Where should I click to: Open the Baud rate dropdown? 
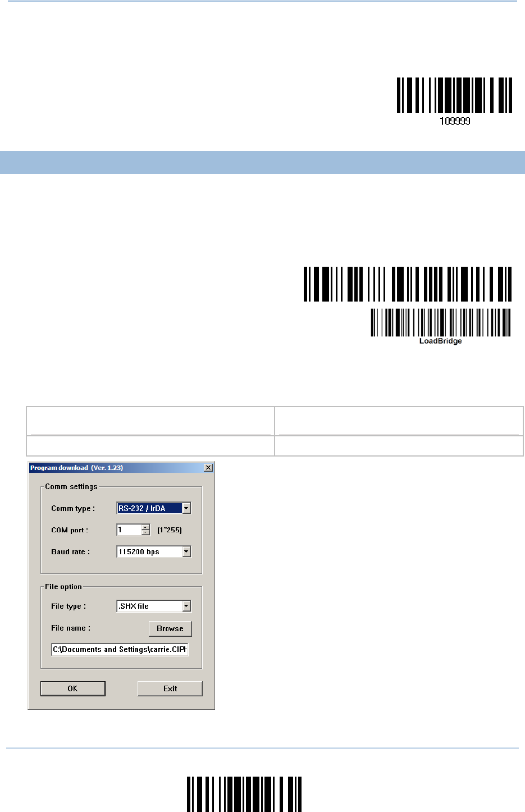[x=186, y=551]
